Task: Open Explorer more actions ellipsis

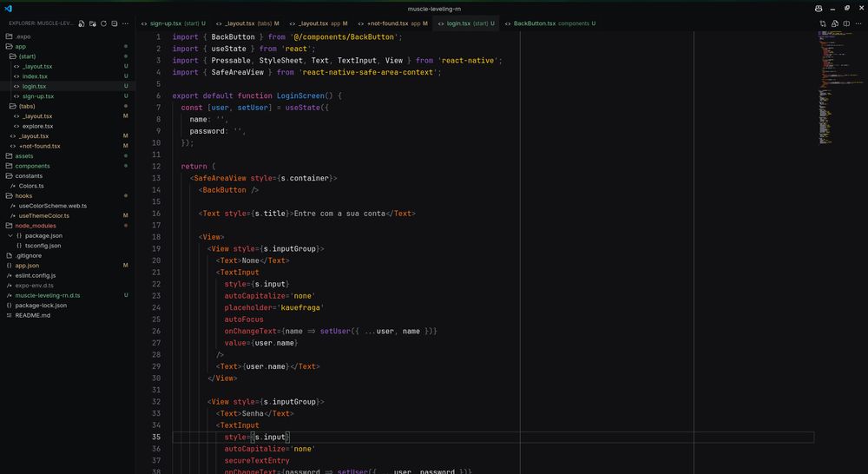Action: point(125,23)
